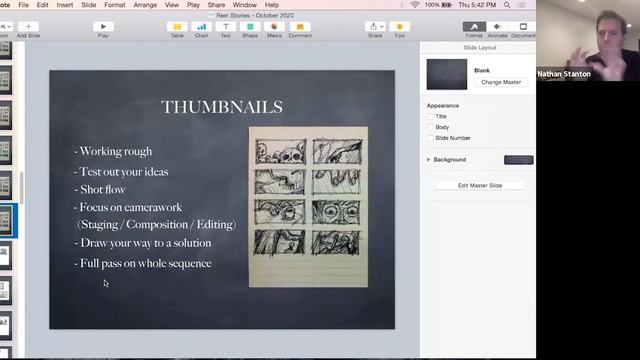Open Notification Center menu bar icon

click(x=522, y=5)
